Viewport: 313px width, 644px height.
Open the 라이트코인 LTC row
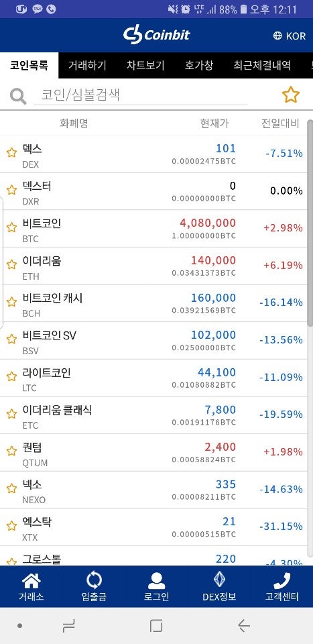(153, 378)
